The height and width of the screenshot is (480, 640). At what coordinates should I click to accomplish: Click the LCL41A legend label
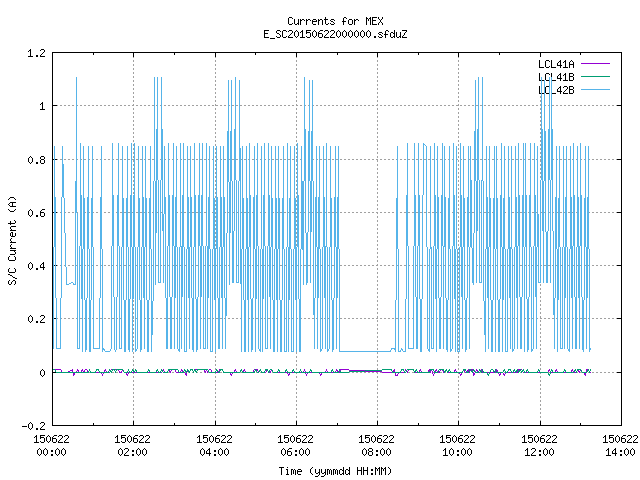556,64
